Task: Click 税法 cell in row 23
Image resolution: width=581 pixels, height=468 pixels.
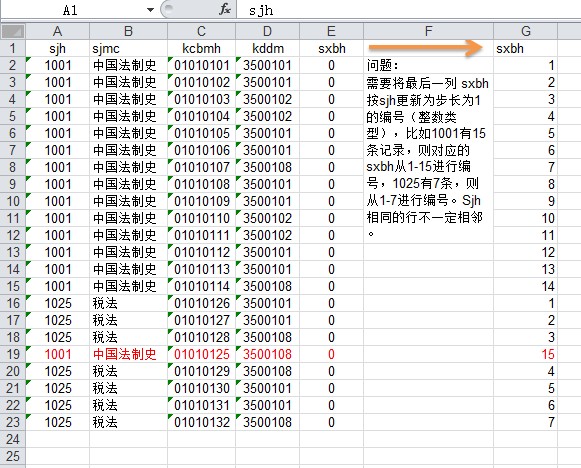Action: click(x=128, y=422)
